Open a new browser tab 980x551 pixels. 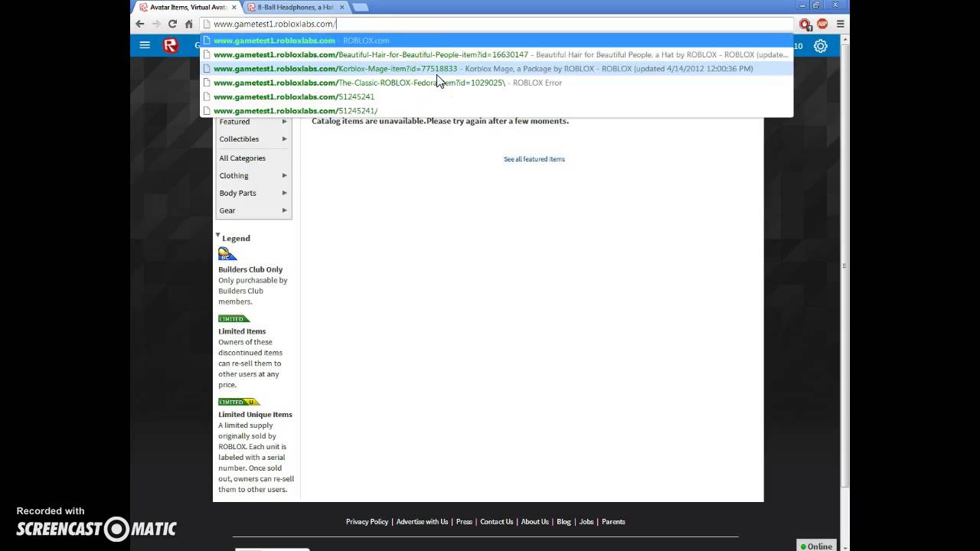click(360, 7)
